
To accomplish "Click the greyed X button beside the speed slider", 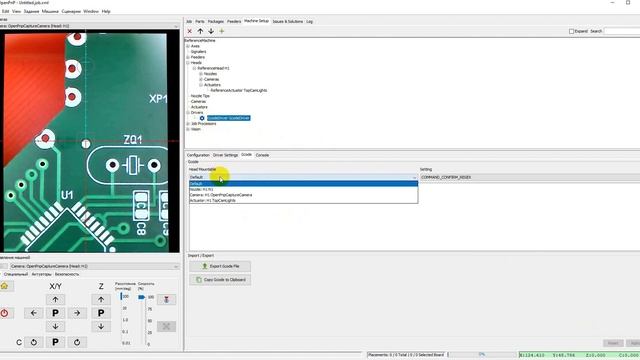I will 166,327.
